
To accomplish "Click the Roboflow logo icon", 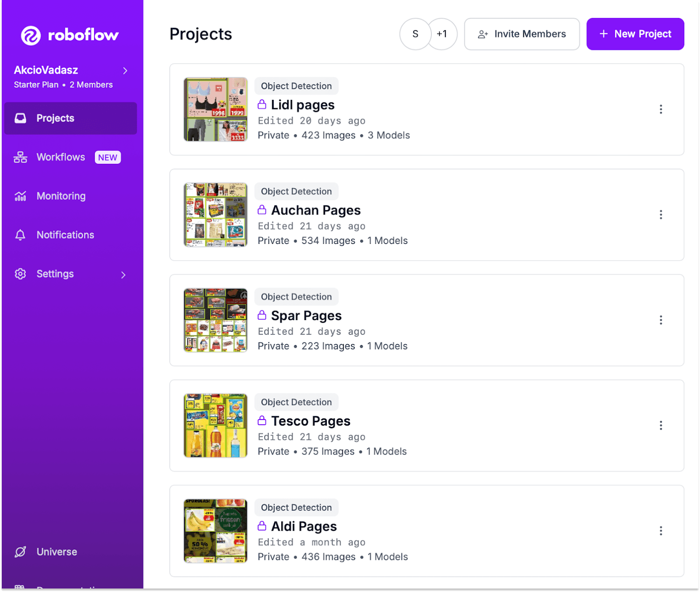I will pos(31,35).
